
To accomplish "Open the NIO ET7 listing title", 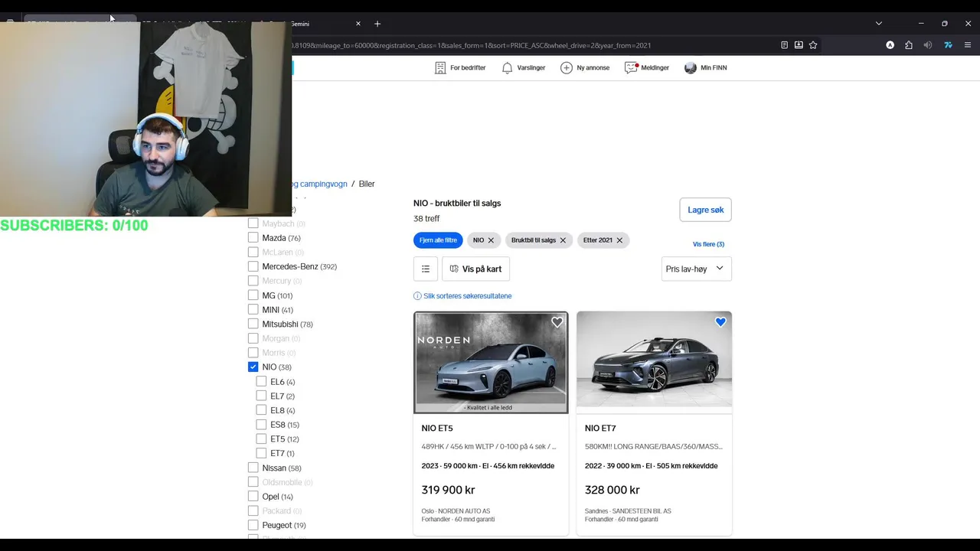I will point(600,429).
